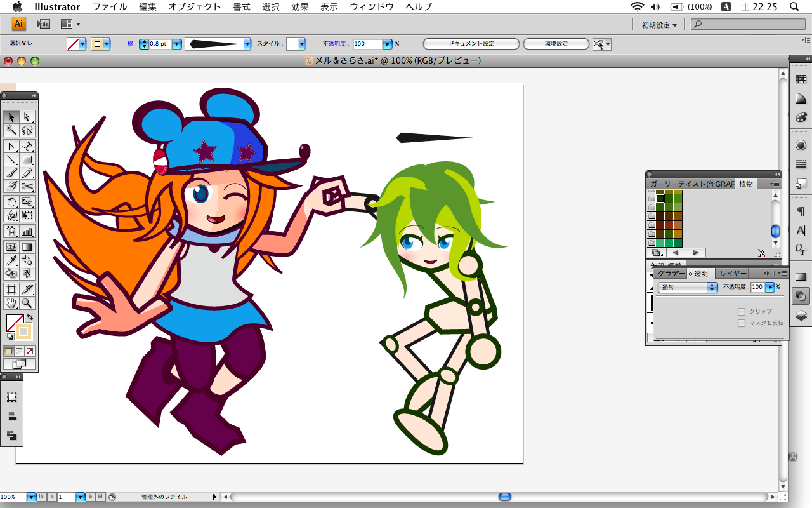
Task: Enable the クリップ checkbox
Action: point(741,312)
